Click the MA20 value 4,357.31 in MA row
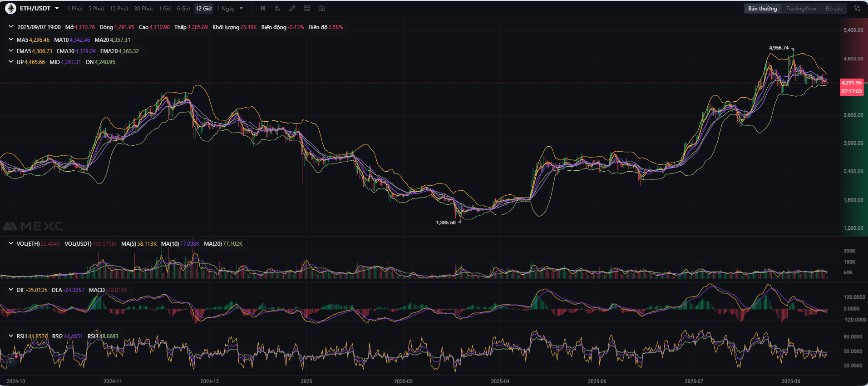This screenshot has width=868, height=386. coord(120,40)
